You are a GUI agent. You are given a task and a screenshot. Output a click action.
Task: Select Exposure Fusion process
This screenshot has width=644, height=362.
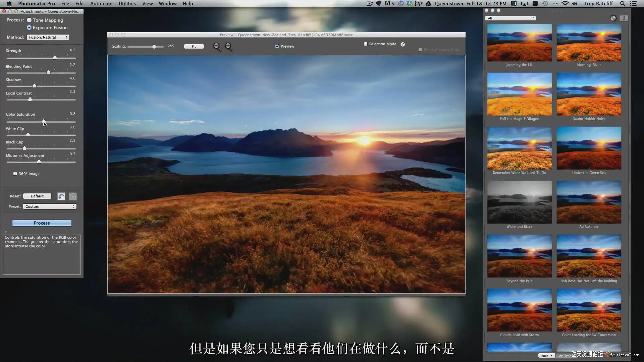(29, 27)
